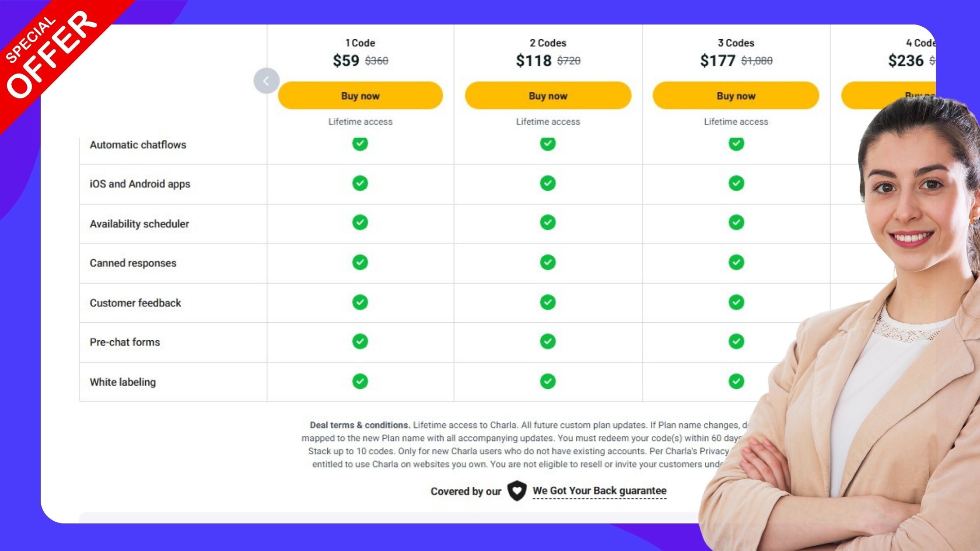Click Customer feedback checkmark under 3 Codes
980x551 pixels.
coord(736,302)
